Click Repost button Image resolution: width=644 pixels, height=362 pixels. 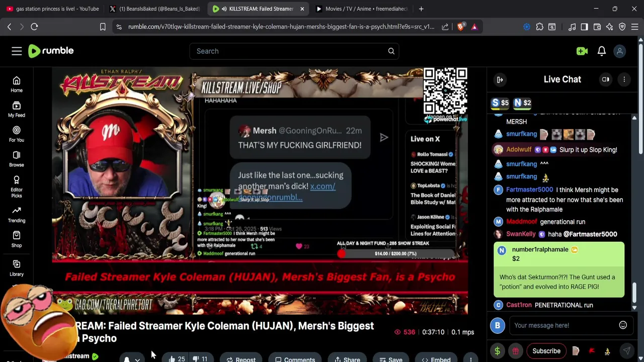(x=240, y=359)
